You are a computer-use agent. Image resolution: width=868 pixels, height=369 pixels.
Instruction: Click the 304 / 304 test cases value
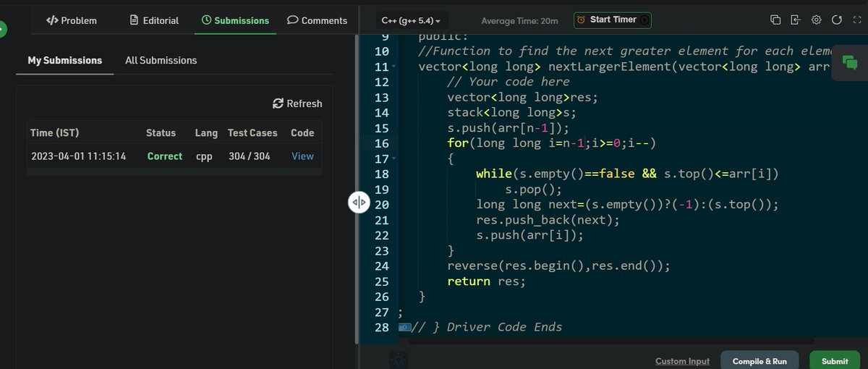click(x=249, y=156)
